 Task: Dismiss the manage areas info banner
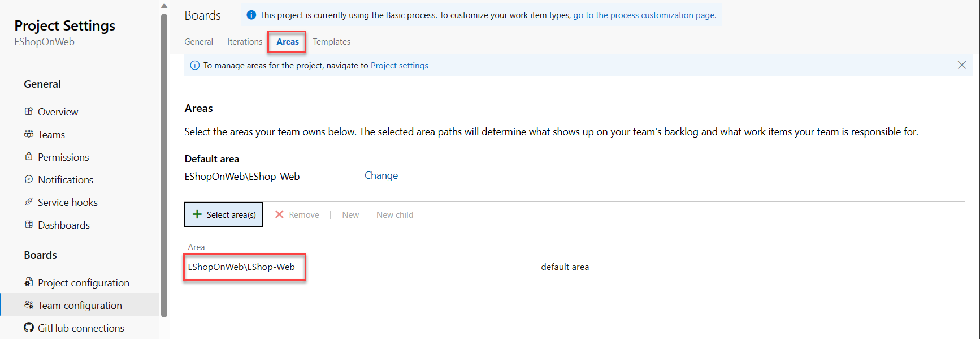click(962, 65)
